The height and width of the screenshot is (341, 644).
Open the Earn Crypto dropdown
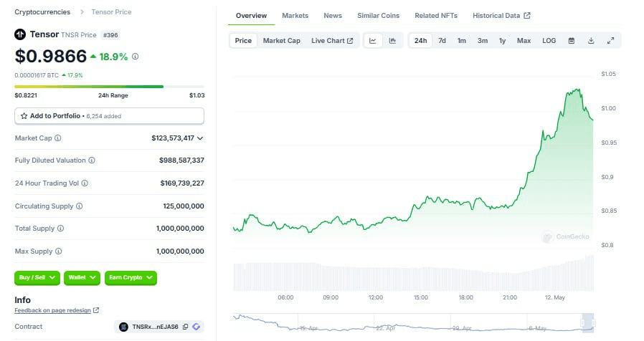(131, 278)
